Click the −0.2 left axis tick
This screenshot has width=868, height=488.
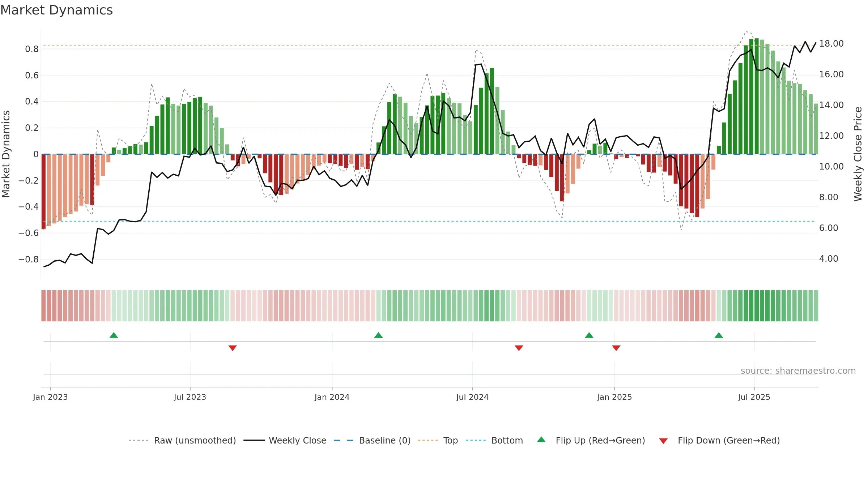pyautogui.click(x=29, y=180)
